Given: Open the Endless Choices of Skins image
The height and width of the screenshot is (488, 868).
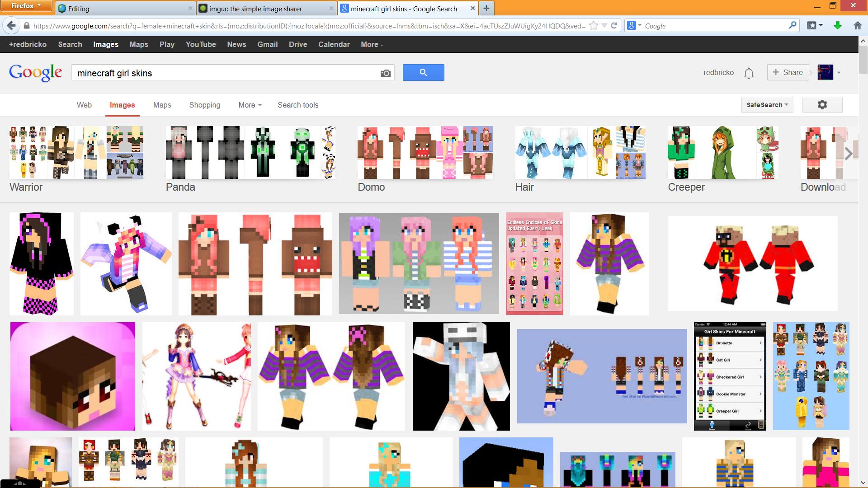Looking at the screenshot, I should click(x=534, y=263).
